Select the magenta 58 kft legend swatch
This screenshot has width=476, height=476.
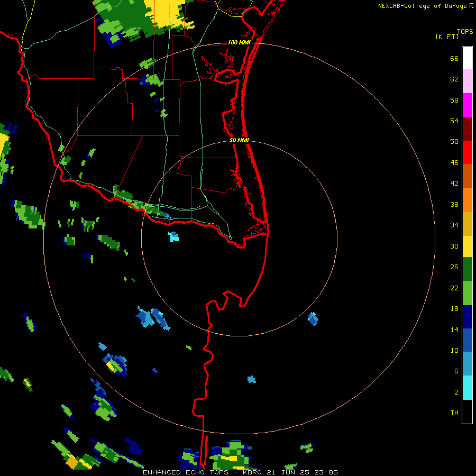tap(467, 105)
